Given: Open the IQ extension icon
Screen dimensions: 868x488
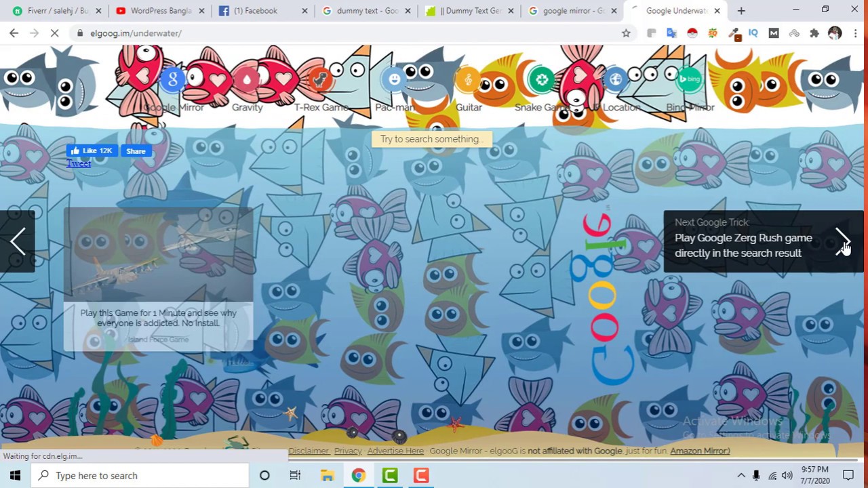Looking at the screenshot, I should pos(753,33).
